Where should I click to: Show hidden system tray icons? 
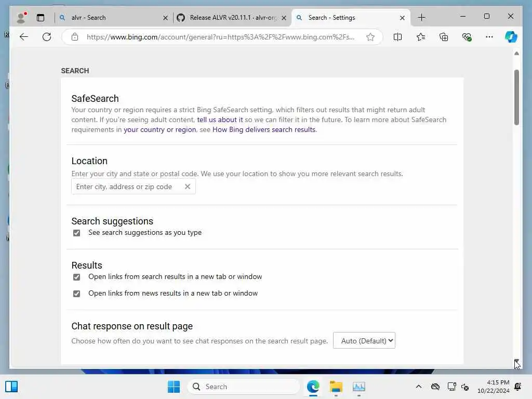click(x=419, y=387)
